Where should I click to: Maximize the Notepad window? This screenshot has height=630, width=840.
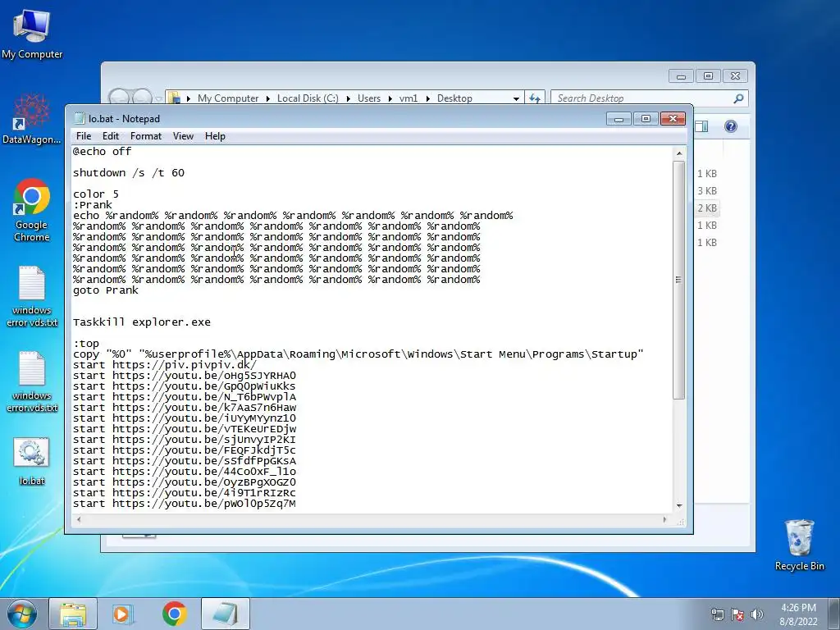point(646,118)
